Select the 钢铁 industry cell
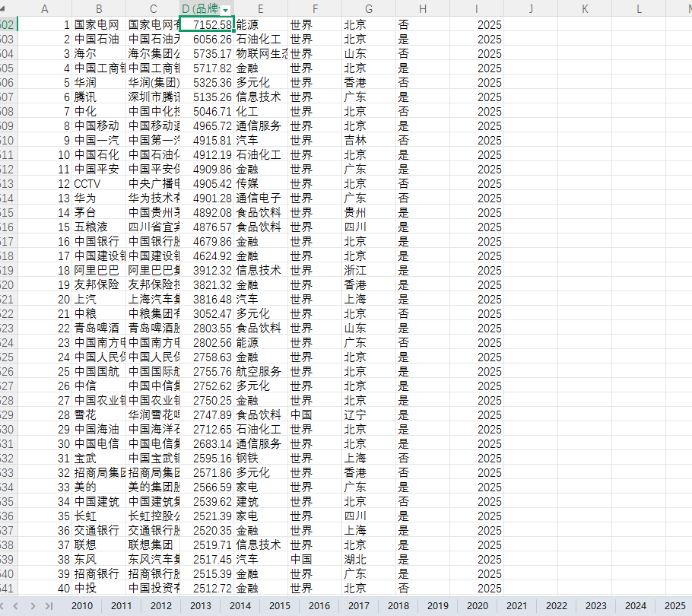This screenshot has width=692, height=616. (x=261, y=459)
